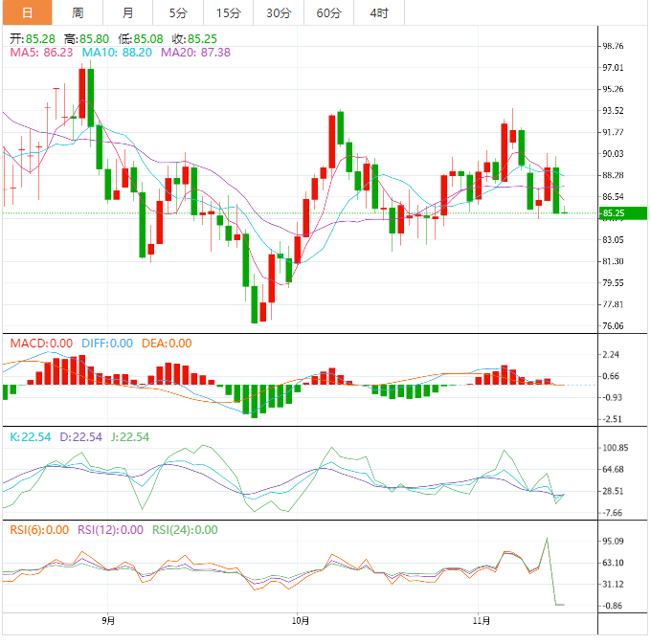Select the DEA value label
The height and width of the screenshot is (644, 651).
(167, 343)
